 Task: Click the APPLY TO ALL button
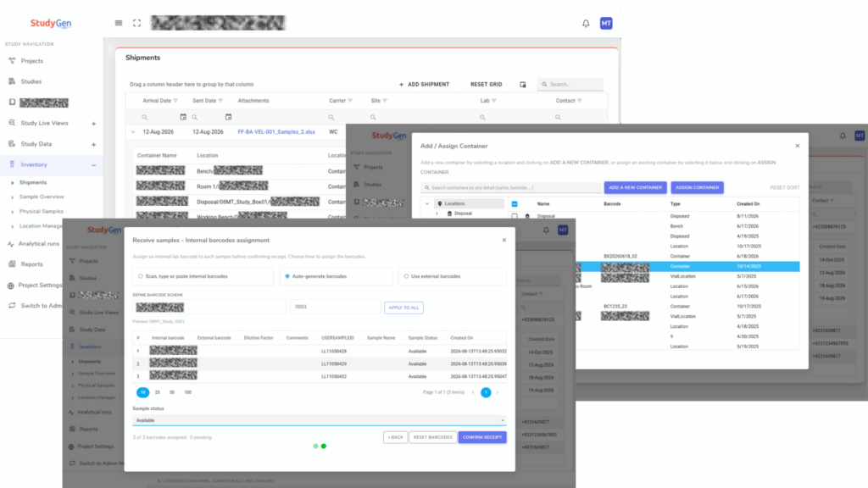403,308
